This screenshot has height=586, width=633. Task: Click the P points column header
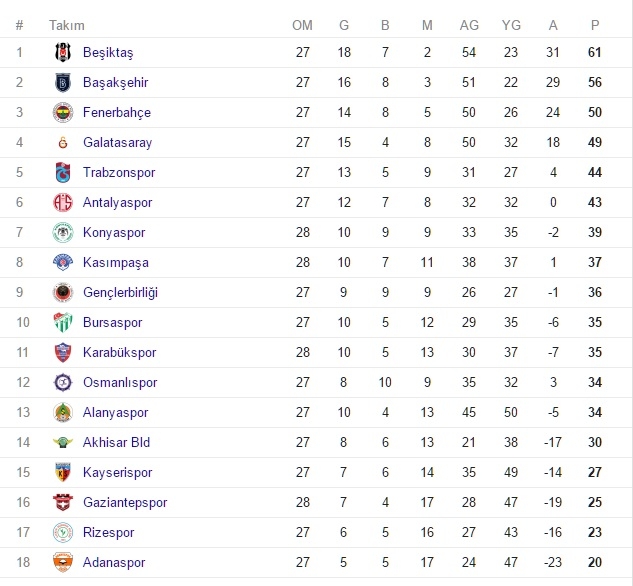595,25
